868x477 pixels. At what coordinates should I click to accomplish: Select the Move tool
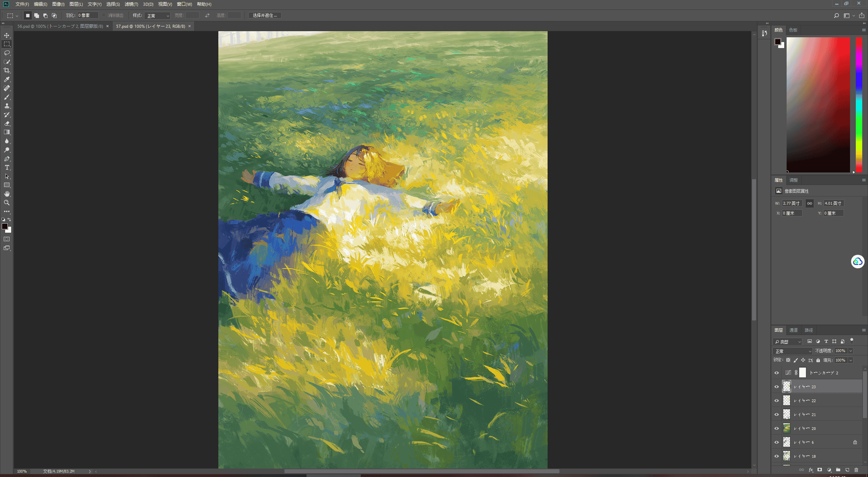click(7, 35)
